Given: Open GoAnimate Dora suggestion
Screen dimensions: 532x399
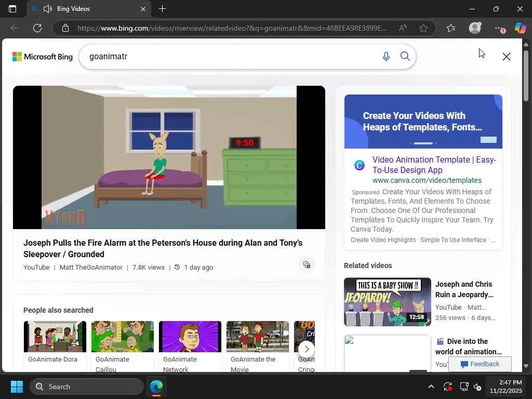Looking at the screenshot, I should (x=55, y=346).
